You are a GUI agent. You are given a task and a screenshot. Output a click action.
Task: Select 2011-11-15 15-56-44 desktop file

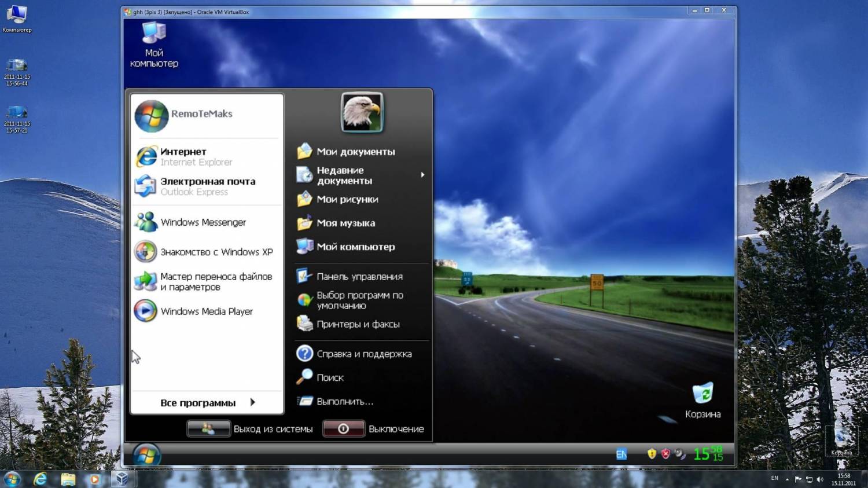click(x=17, y=72)
